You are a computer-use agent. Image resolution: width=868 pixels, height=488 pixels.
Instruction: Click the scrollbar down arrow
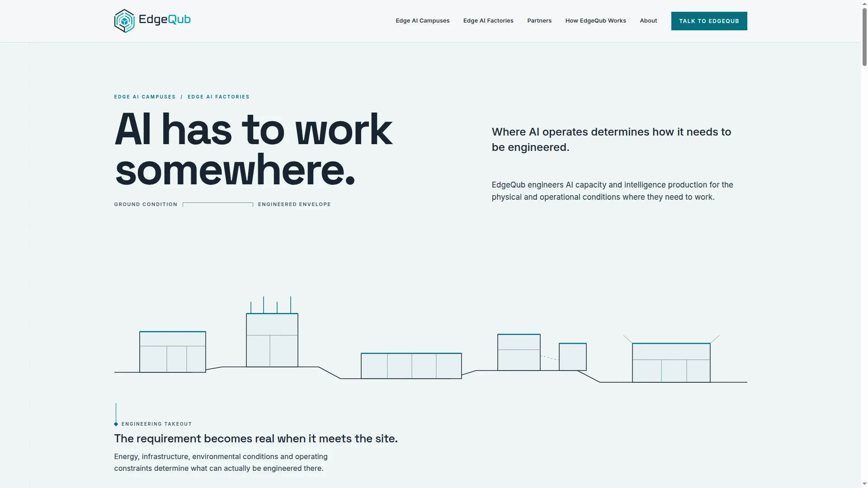click(x=864, y=484)
